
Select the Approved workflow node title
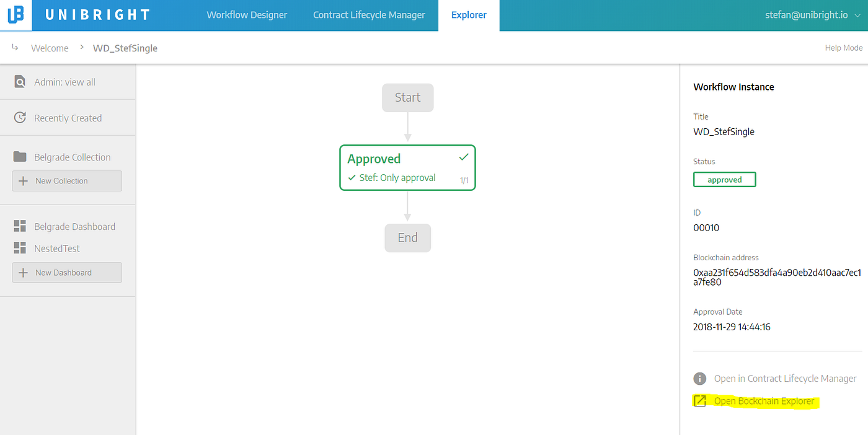tap(374, 159)
